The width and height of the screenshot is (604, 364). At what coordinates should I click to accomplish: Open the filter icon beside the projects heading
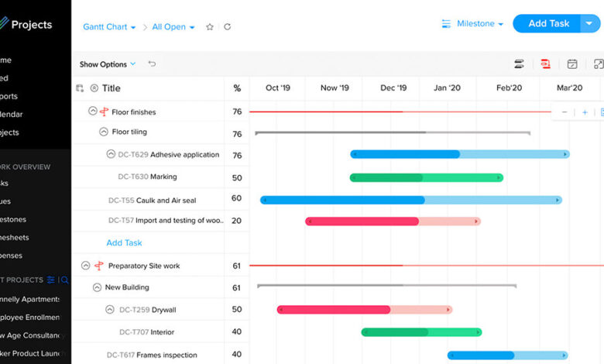(51, 280)
